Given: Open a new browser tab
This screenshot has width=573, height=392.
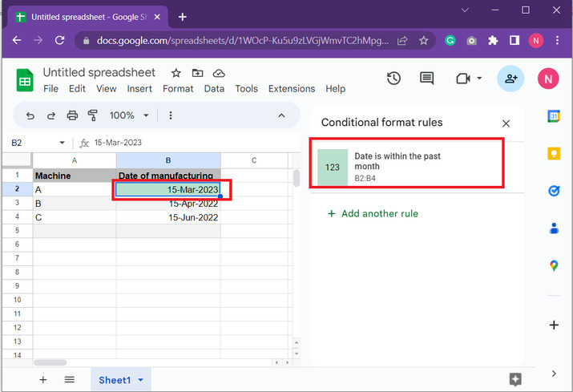Looking at the screenshot, I should click(x=183, y=17).
